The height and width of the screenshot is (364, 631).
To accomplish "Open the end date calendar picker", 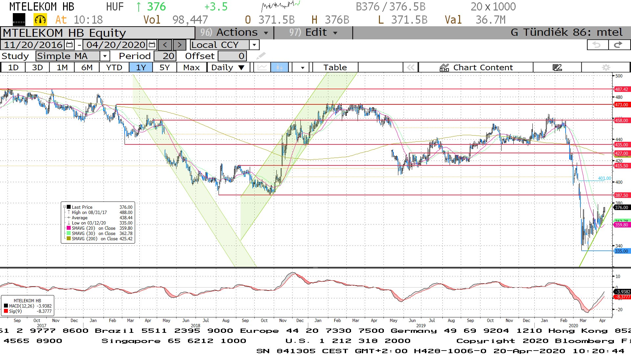I will point(152,45).
